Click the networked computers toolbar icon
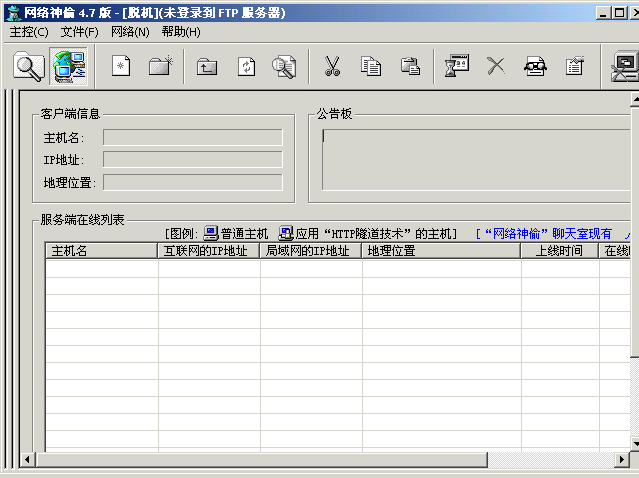Viewport: 639px width, 478px height. point(68,67)
